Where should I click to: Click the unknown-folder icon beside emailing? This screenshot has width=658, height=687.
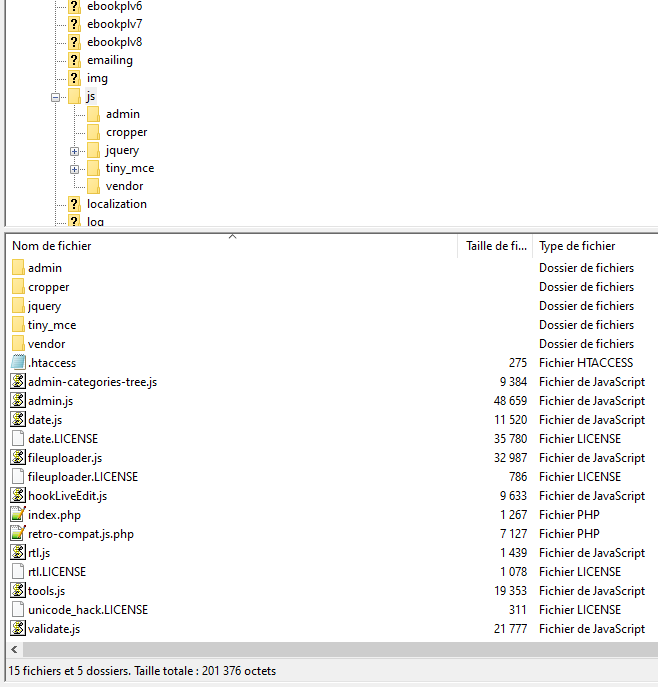[74, 60]
